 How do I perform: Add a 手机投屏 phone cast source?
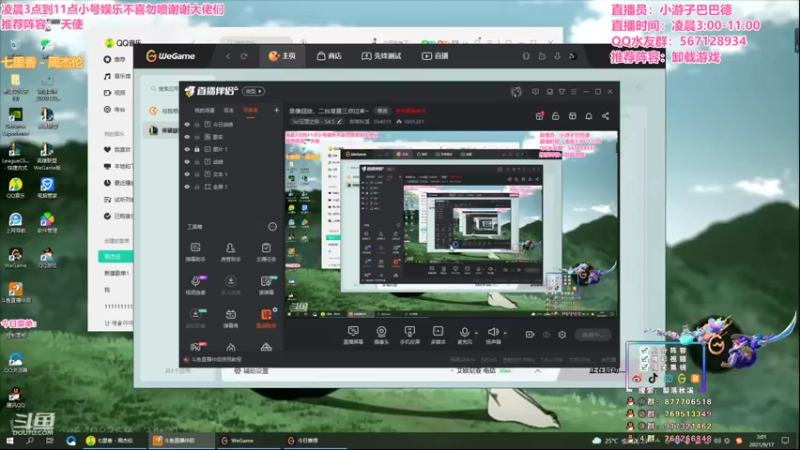coord(410,335)
